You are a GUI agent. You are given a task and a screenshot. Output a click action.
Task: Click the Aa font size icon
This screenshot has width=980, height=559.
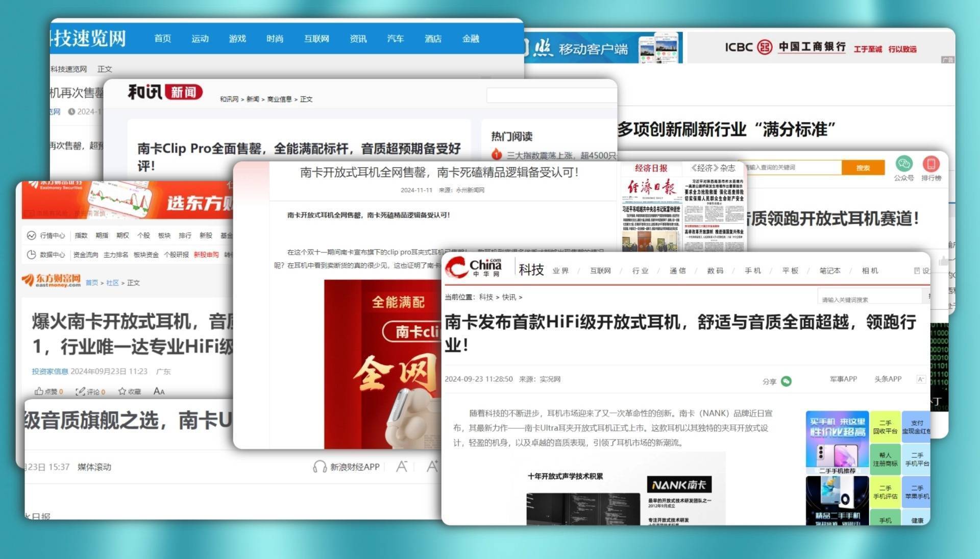(159, 392)
